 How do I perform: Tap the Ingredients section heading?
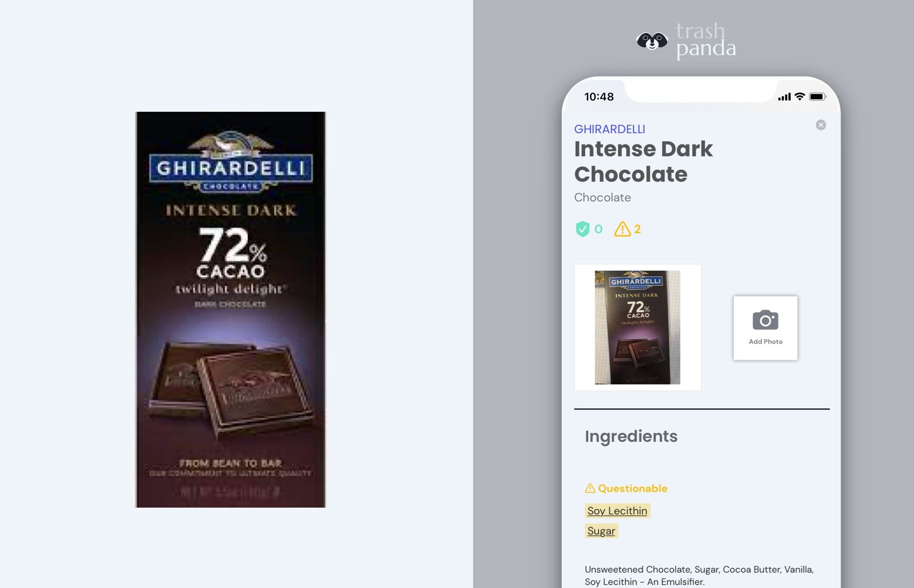(631, 436)
